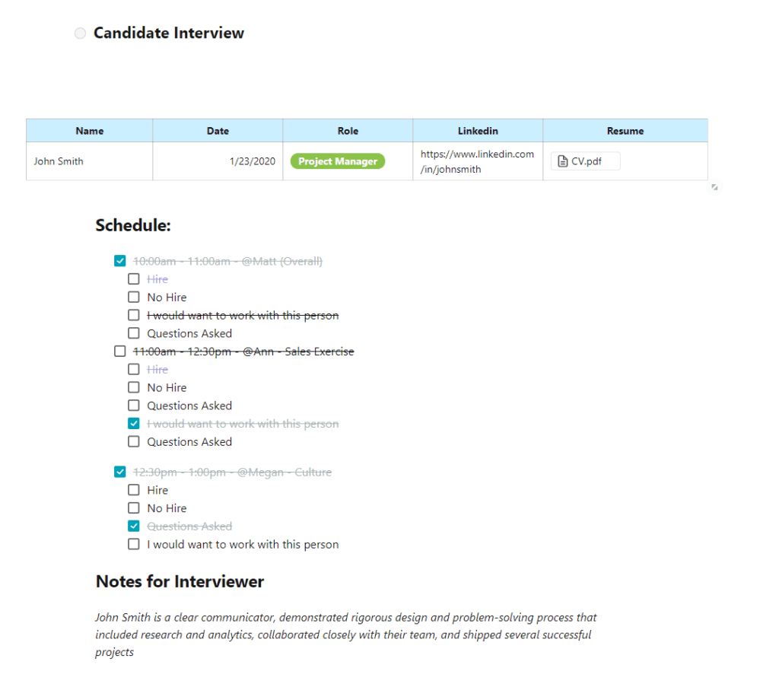The height and width of the screenshot is (700, 779).
Task: Check the 11:00am @Ann Sales Exercise checkbox
Action: click(119, 352)
